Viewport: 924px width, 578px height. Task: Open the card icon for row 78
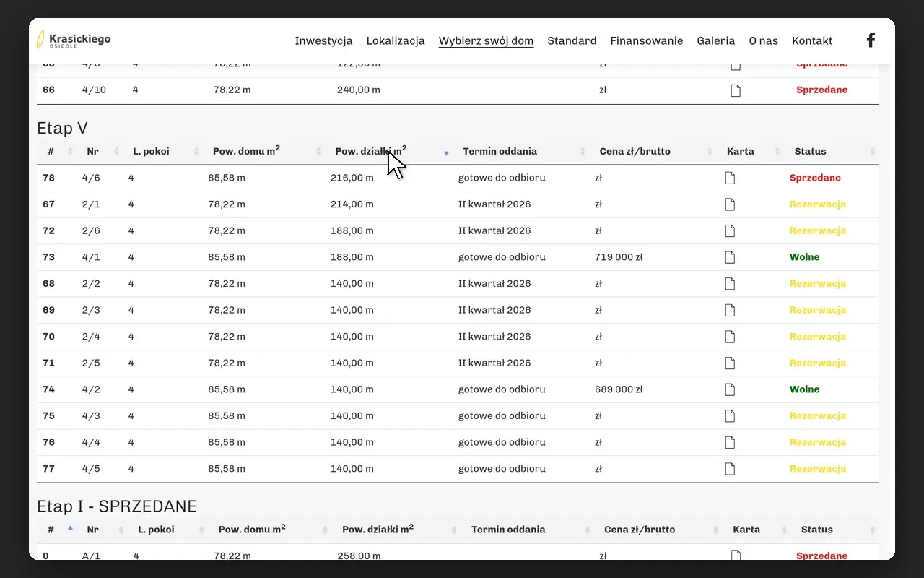pyautogui.click(x=730, y=178)
